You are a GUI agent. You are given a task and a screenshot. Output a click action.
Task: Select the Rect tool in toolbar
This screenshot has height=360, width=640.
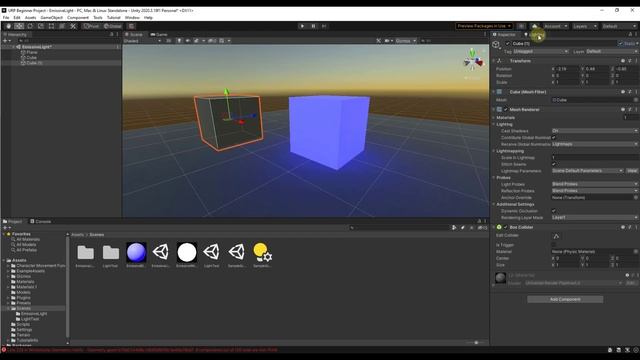pyautogui.click(x=51, y=26)
